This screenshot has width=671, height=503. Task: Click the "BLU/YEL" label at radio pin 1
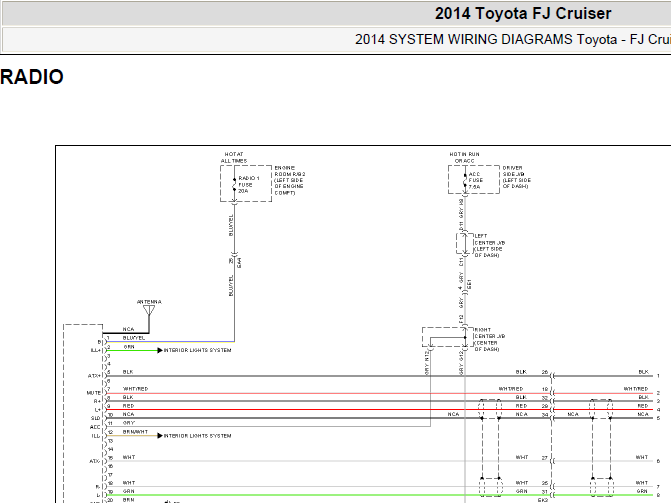(134, 338)
